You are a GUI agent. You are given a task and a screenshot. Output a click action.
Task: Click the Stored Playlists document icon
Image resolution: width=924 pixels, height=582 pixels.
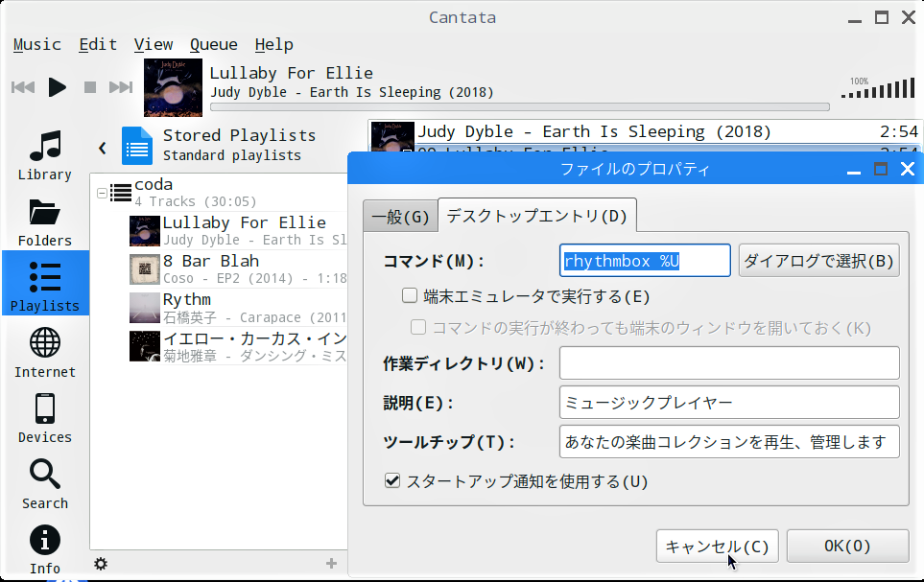tap(136, 146)
